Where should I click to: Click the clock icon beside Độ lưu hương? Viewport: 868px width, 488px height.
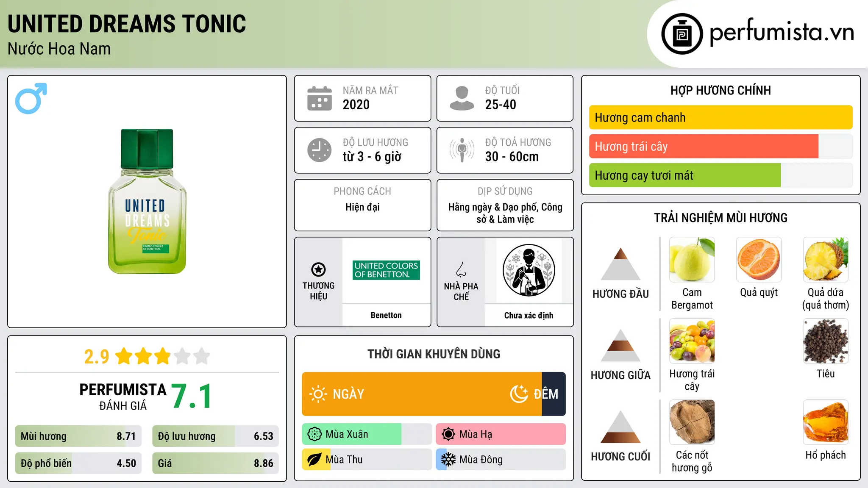pyautogui.click(x=319, y=150)
